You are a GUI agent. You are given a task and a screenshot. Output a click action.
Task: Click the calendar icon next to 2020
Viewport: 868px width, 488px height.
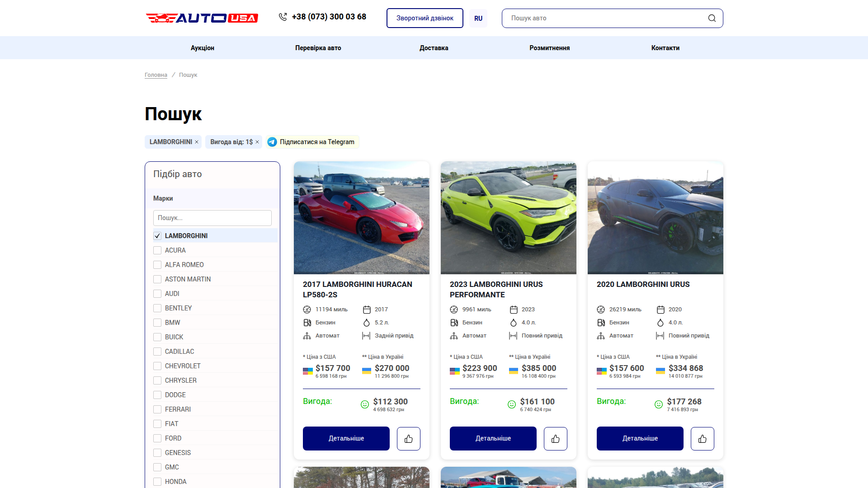(x=660, y=310)
